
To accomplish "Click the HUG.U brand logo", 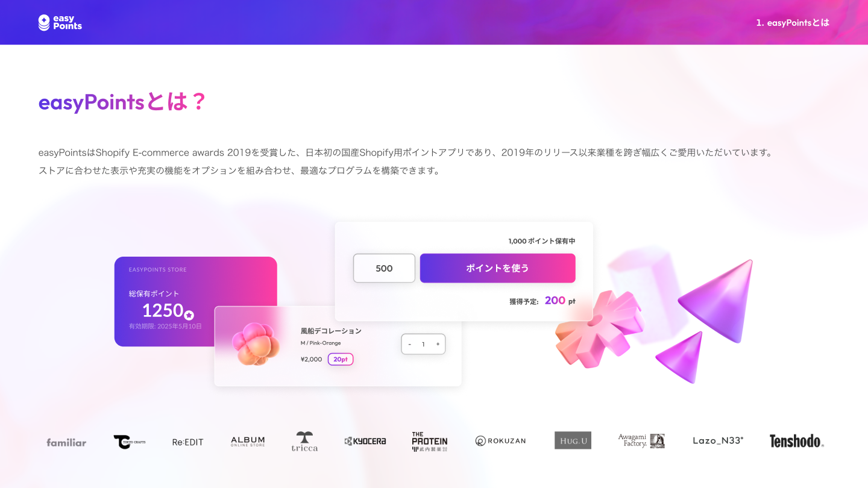I will [x=573, y=440].
